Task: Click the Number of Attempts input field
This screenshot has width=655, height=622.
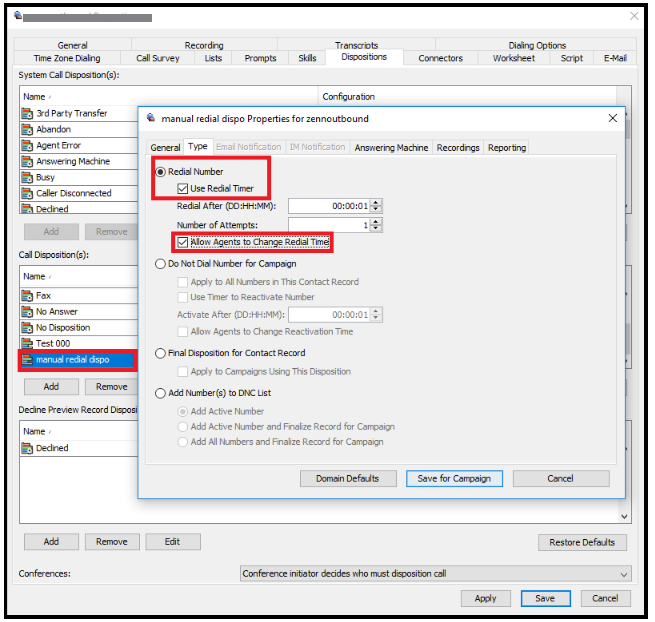Action: pos(330,225)
